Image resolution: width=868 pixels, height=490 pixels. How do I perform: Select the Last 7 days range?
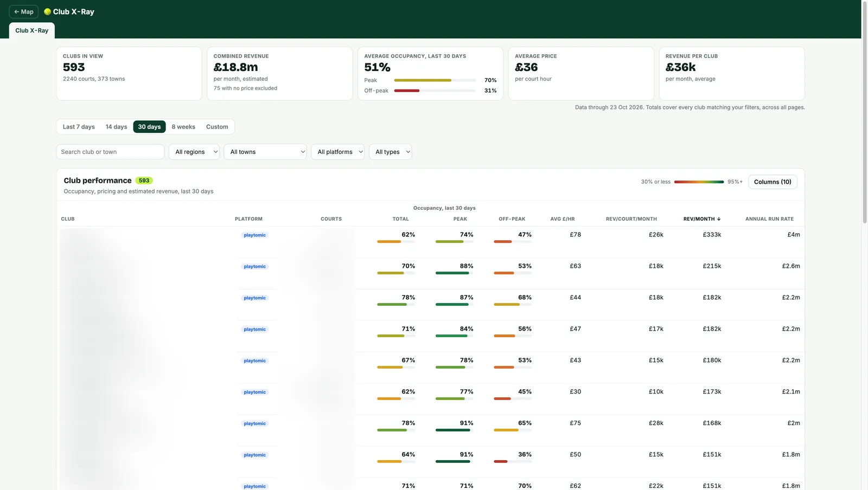pos(79,127)
